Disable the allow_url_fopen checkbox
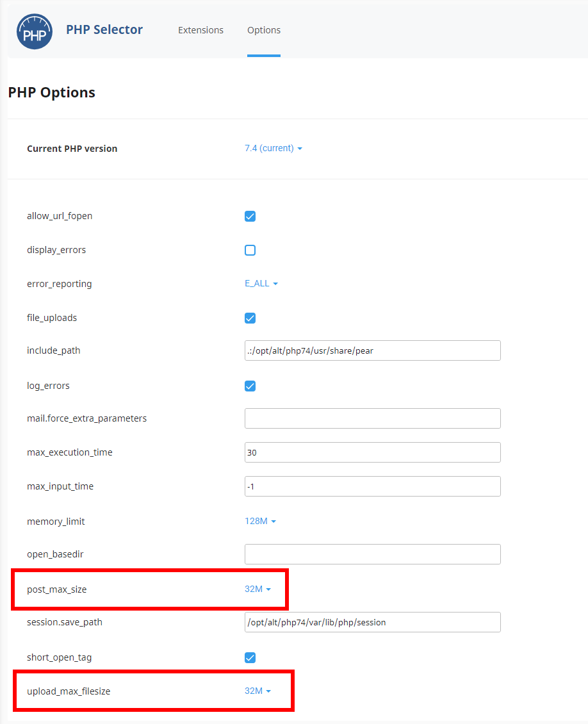Viewport: 588px width, 724px height. 250,216
